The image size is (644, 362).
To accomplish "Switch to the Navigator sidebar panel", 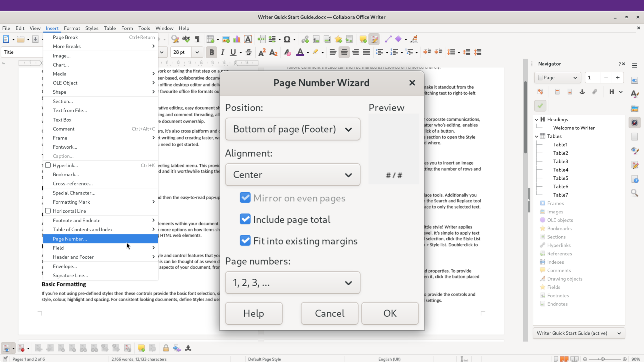I will click(x=635, y=123).
